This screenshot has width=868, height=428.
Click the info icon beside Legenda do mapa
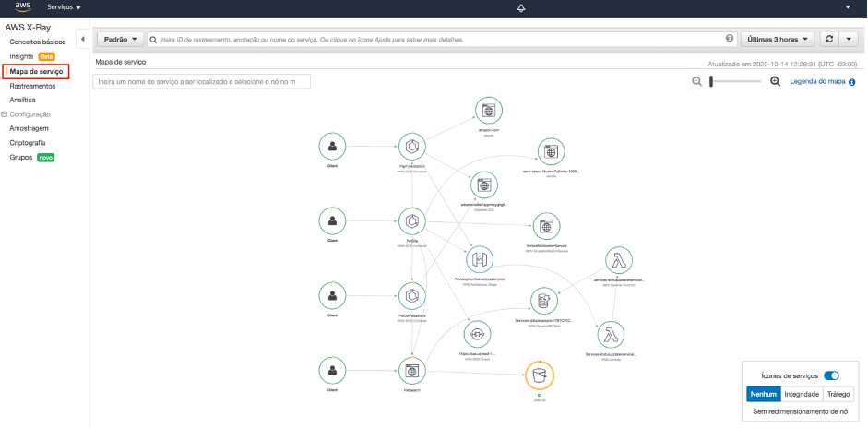tap(852, 82)
